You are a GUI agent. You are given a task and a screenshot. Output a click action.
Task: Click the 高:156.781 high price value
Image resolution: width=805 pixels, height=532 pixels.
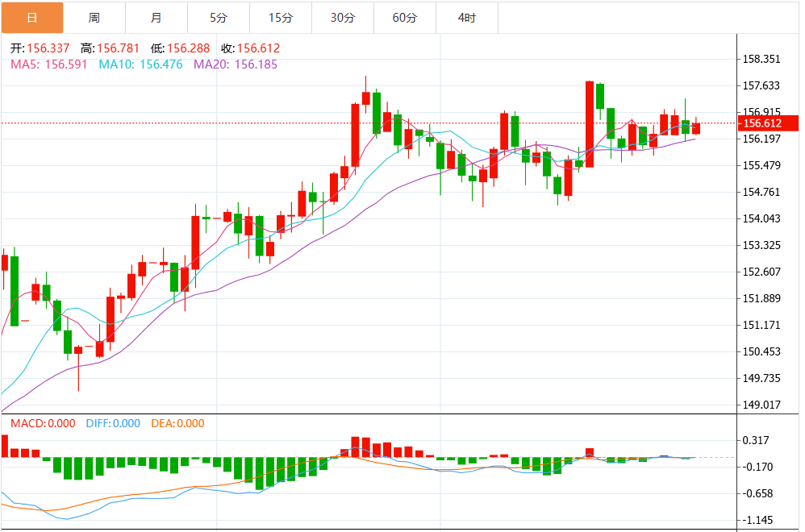[x=110, y=48]
